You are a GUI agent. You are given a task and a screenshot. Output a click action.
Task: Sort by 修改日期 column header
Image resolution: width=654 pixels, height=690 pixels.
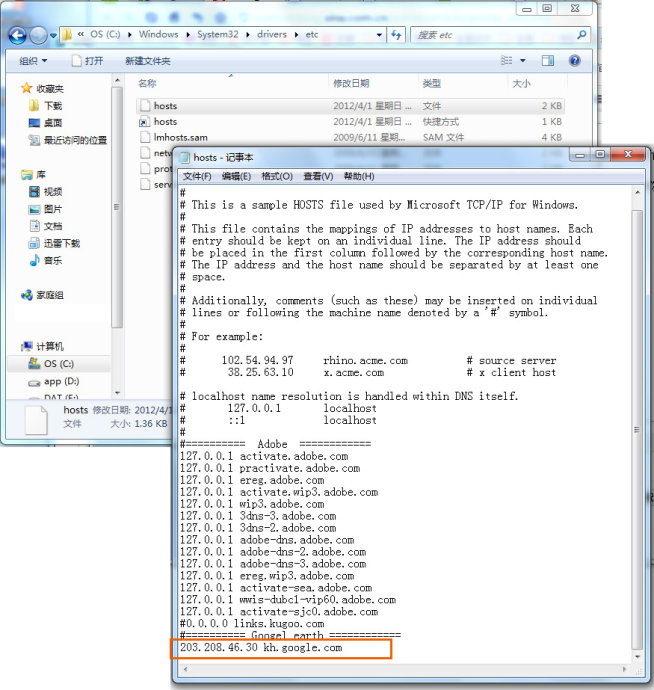coord(351,83)
